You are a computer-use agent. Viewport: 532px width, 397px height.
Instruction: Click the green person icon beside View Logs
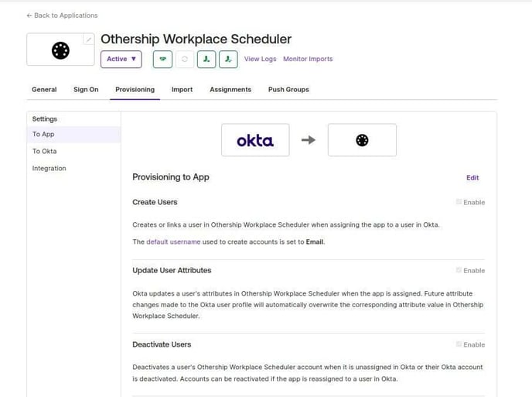coord(228,59)
